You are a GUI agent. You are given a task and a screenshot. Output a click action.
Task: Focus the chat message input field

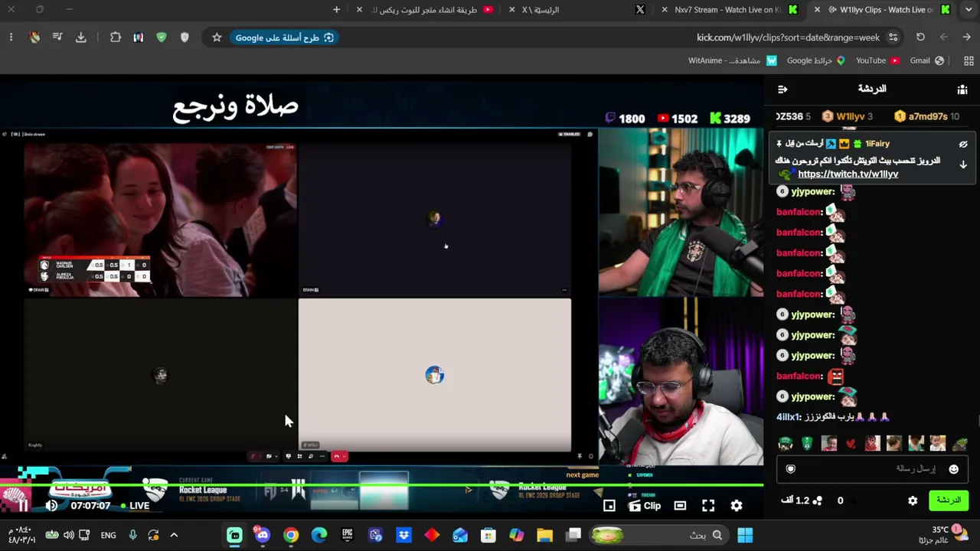click(872, 469)
